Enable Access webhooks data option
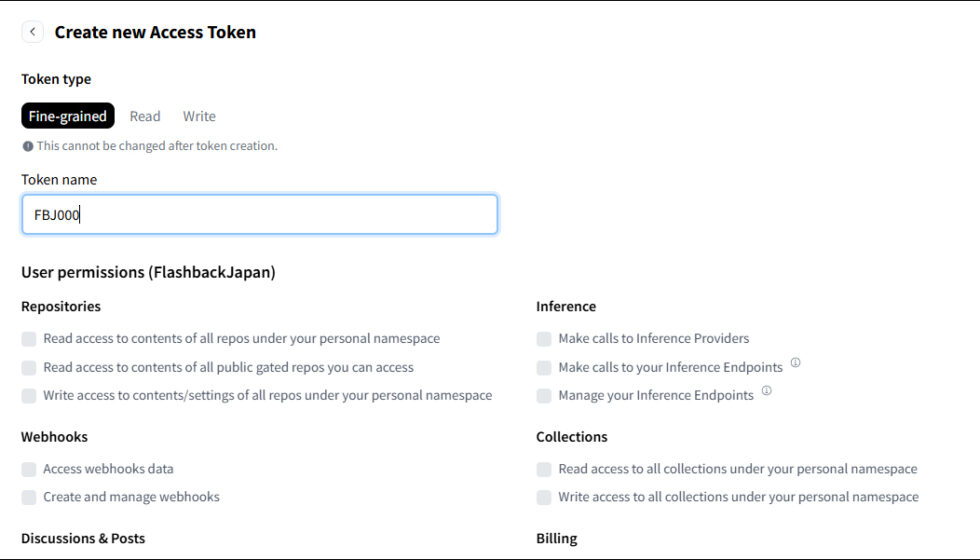Viewport: 980px width, 560px height. pyautogui.click(x=29, y=469)
